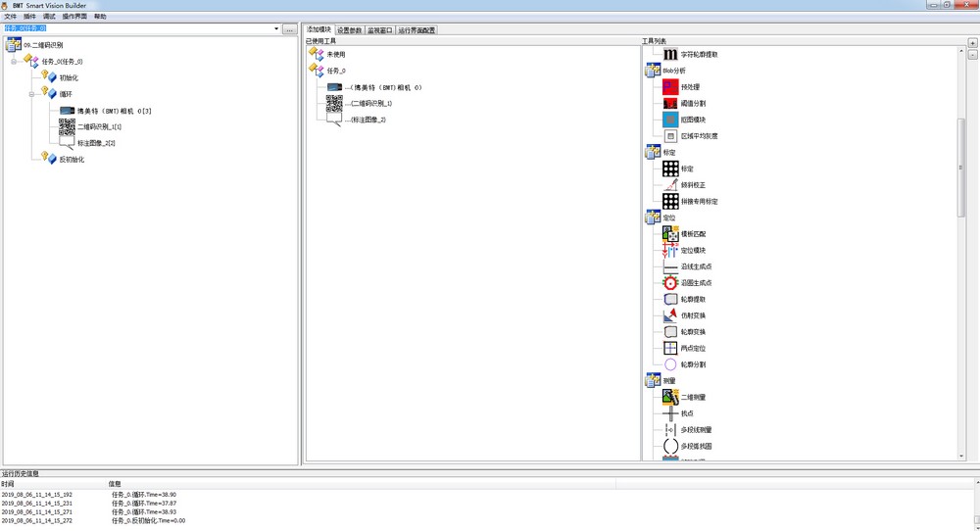The height and width of the screenshot is (531, 980).
Task: Pick the 多段弧找圆 arc circle icon
Action: click(670, 446)
